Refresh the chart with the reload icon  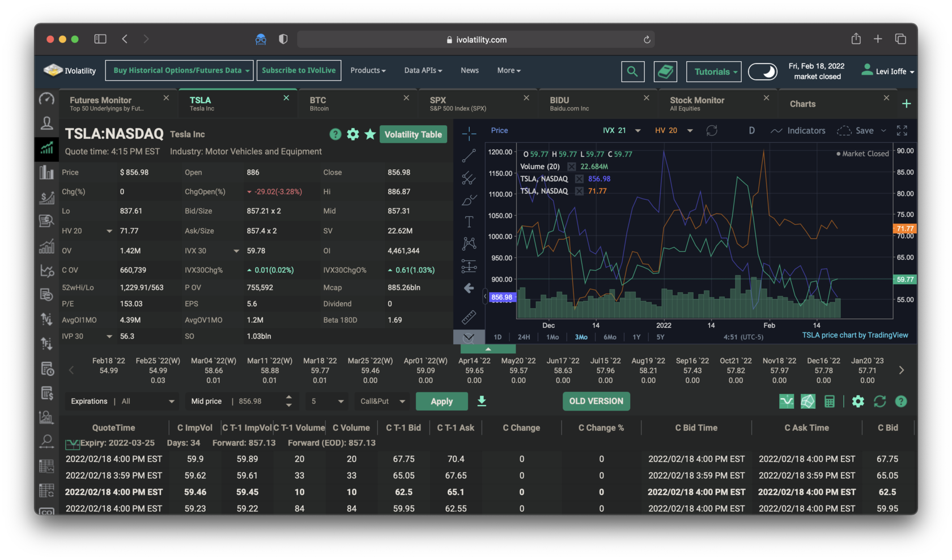click(712, 131)
